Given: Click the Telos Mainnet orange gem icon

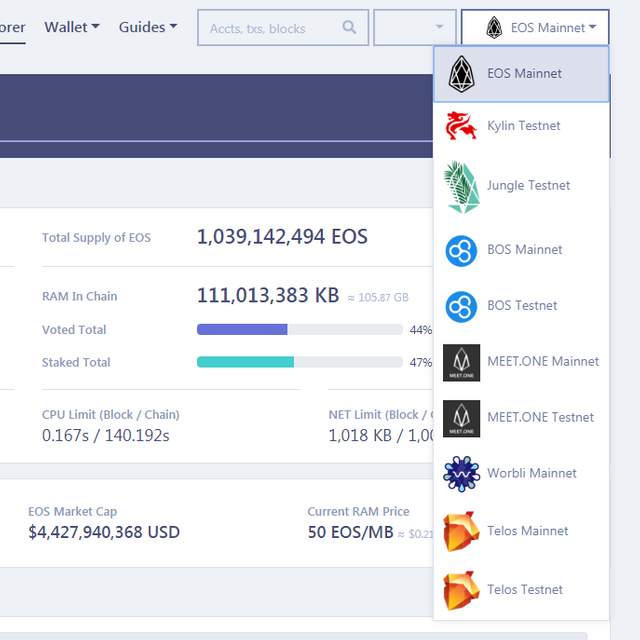Looking at the screenshot, I should tap(461, 531).
